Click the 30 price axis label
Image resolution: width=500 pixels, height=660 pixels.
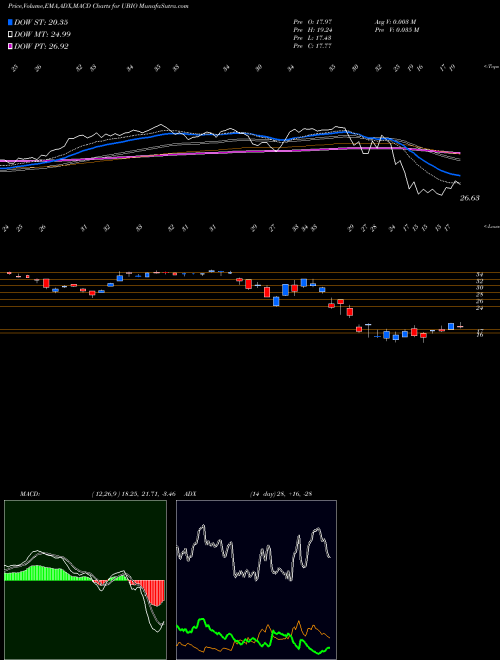point(479,287)
